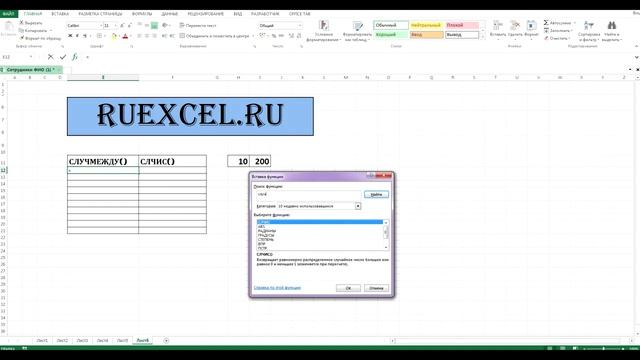This screenshot has width=640, height=360.
Task: Click the cancel X in formula bar
Action: coord(50,57)
